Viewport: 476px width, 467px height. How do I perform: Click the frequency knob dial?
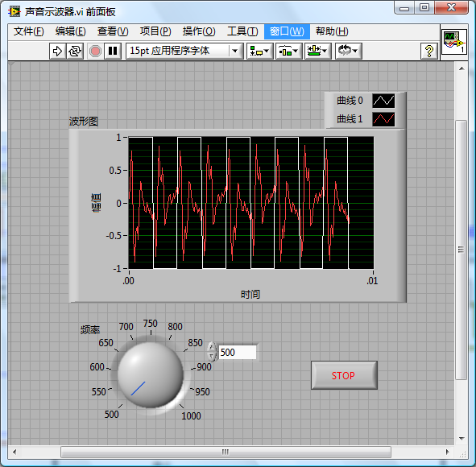click(x=150, y=375)
